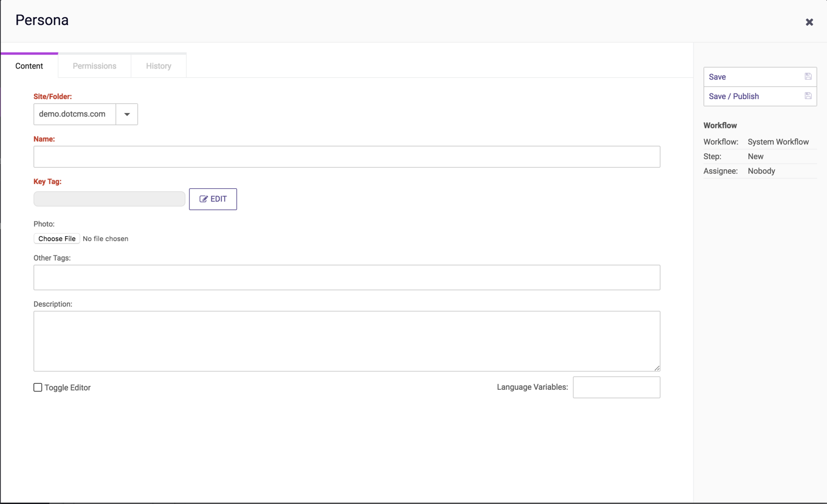Screen dimensions: 827x504
Task: Expand the Site/Folder dropdown arrow
Action: point(127,114)
